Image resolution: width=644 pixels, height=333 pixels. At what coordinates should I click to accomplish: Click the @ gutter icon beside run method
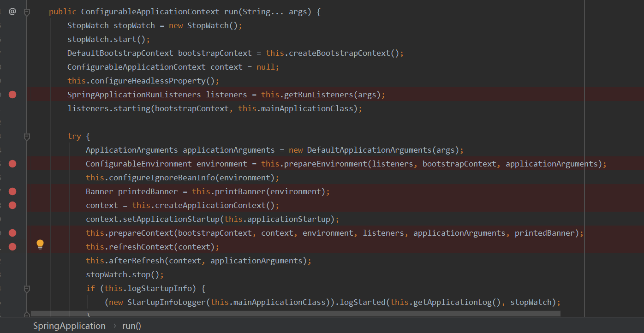point(12,12)
